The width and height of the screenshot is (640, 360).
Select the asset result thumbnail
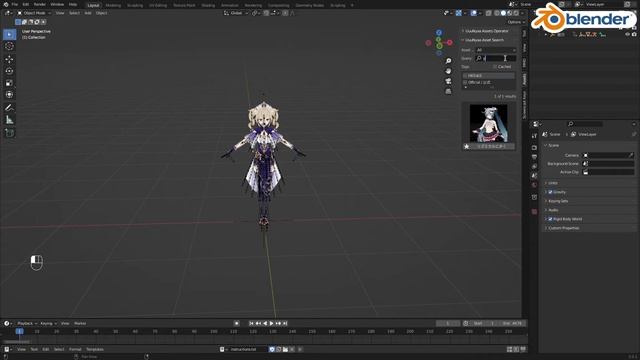489,123
